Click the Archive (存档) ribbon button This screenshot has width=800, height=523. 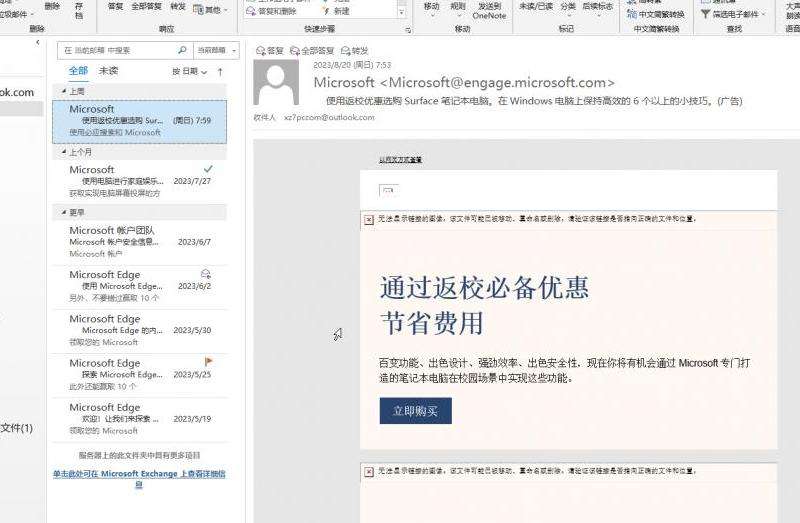[x=79, y=10]
